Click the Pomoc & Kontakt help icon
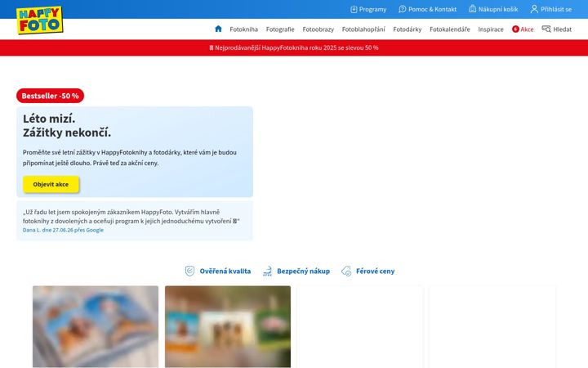The width and height of the screenshot is (588, 368). tap(403, 9)
